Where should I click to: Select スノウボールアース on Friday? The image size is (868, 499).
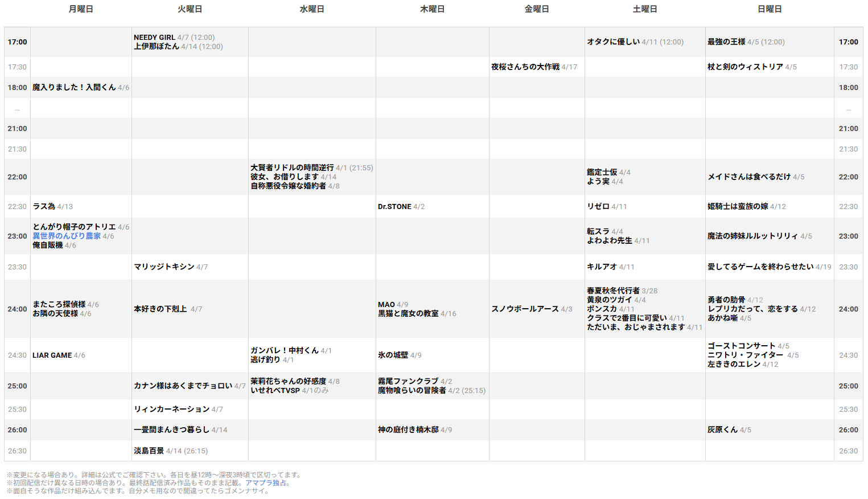[x=525, y=309]
